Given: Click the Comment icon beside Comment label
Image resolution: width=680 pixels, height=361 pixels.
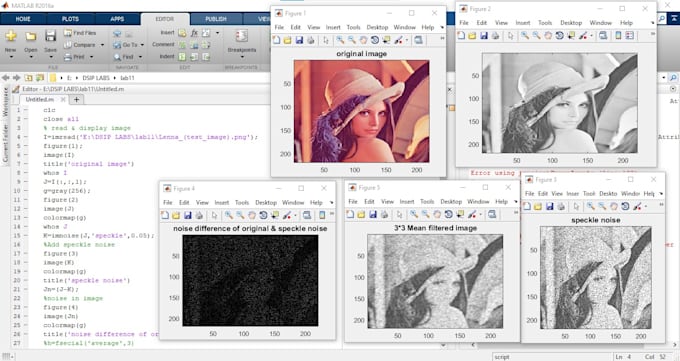Looking at the screenshot, I should [x=182, y=45].
